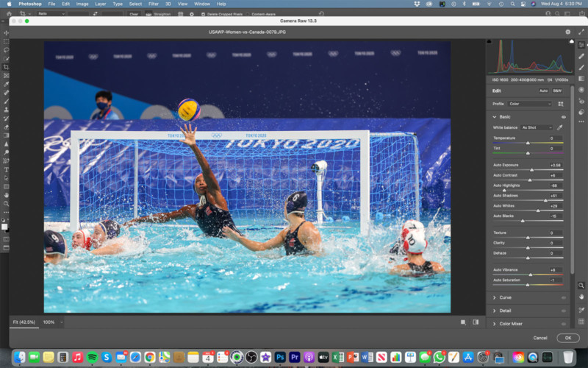Expand the Detail section

(x=494, y=311)
